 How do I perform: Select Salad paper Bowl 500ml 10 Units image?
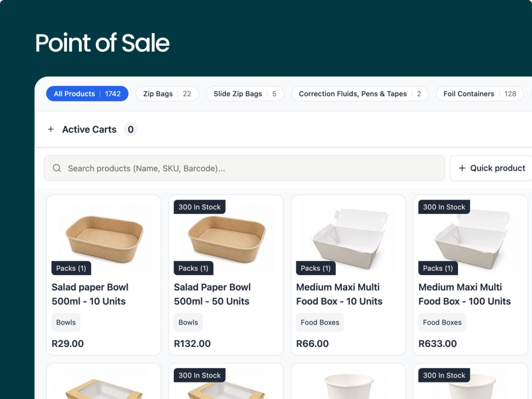coord(104,238)
